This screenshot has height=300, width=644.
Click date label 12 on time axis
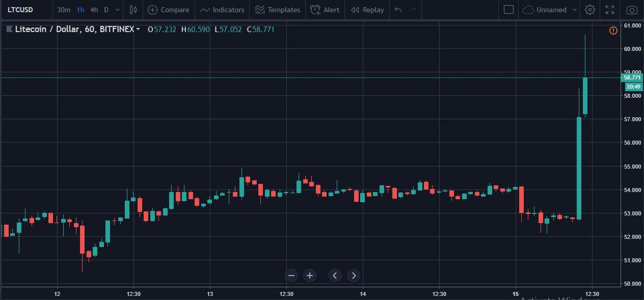tap(57, 294)
